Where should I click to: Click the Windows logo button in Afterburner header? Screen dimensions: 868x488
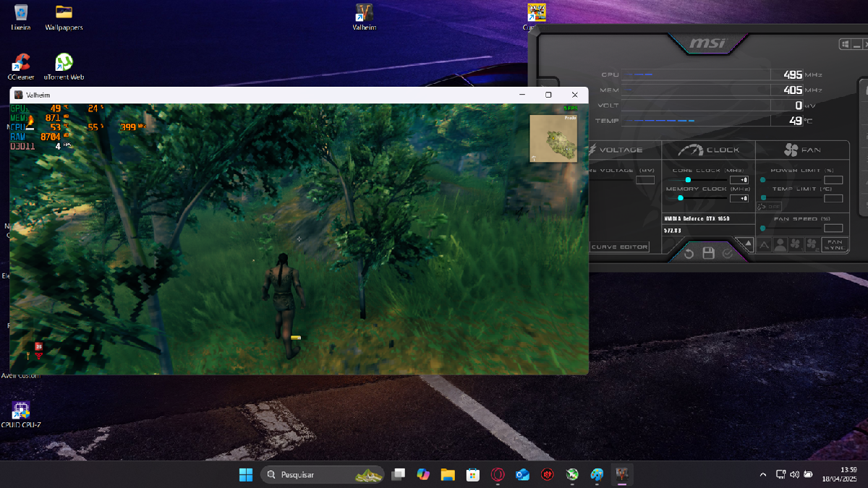coord(844,45)
